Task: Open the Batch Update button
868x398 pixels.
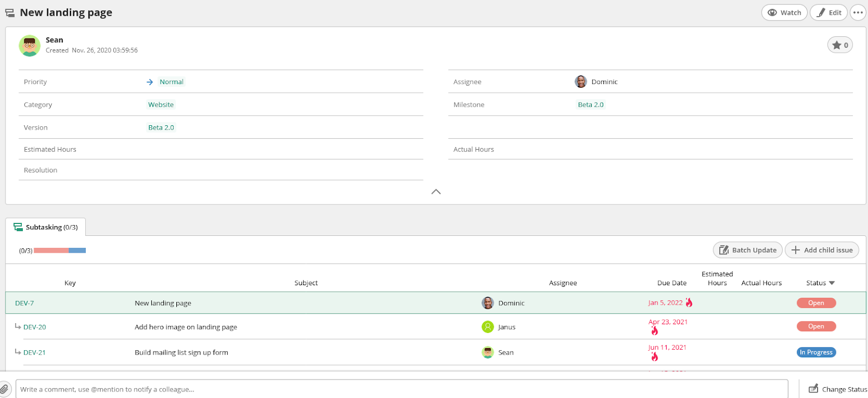Action: click(747, 250)
